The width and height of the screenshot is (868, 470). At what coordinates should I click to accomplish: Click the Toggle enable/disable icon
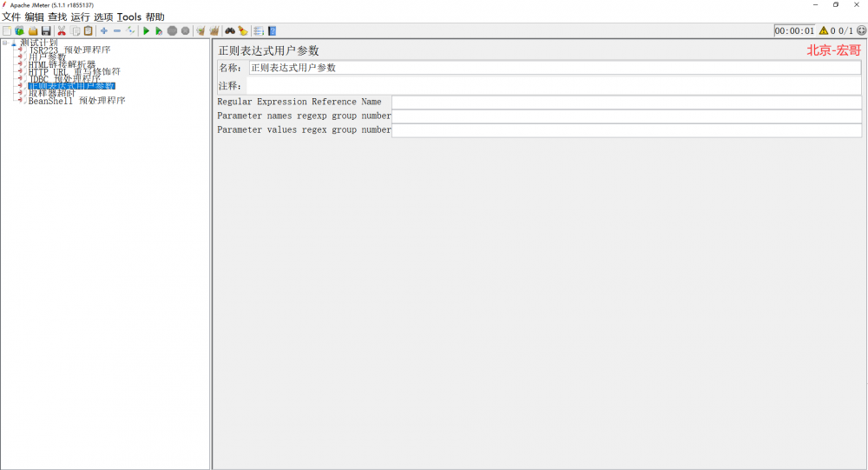pos(131,31)
